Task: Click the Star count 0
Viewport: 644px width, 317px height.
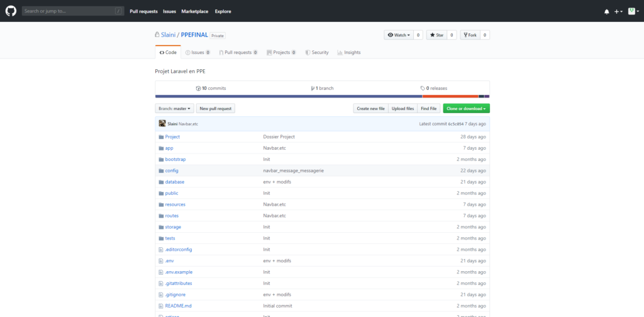Action: [452, 35]
